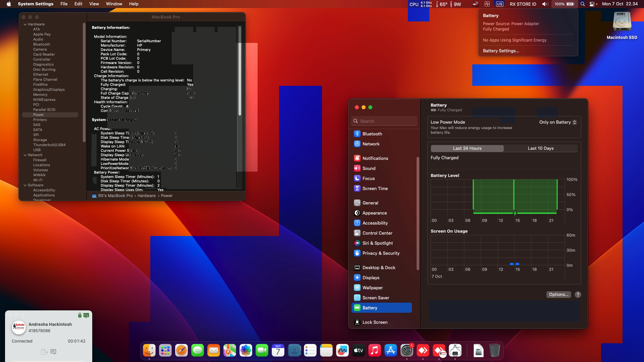The image size is (644, 362).
Task: Open Photos app in dock
Action: coord(246,351)
